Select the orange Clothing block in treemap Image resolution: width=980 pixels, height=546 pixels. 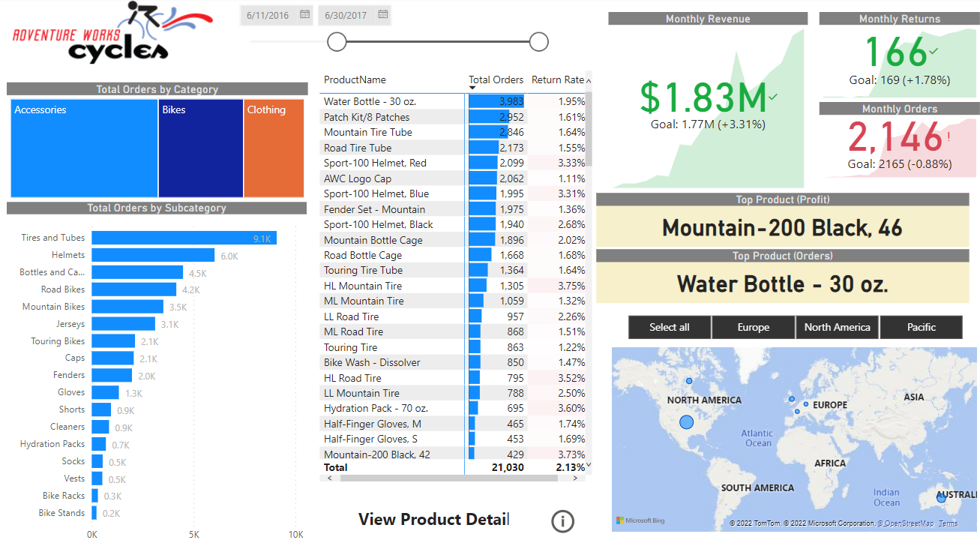click(274, 148)
